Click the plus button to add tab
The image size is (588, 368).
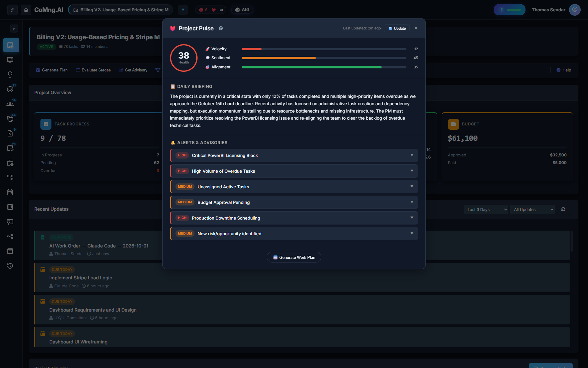click(183, 10)
